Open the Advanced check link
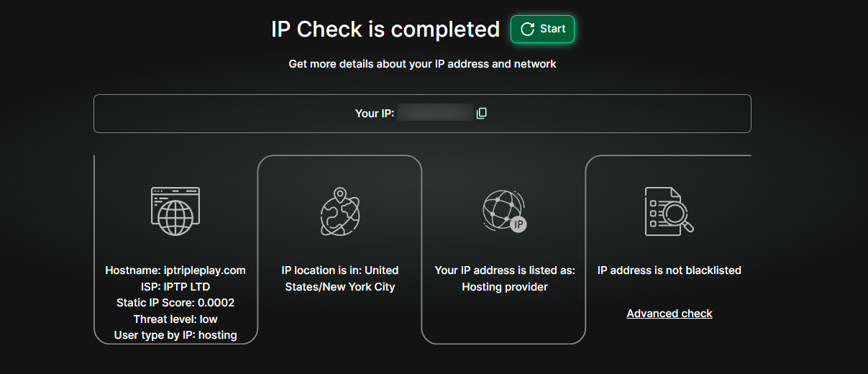Image resolution: width=868 pixels, height=374 pixels. tap(670, 314)
